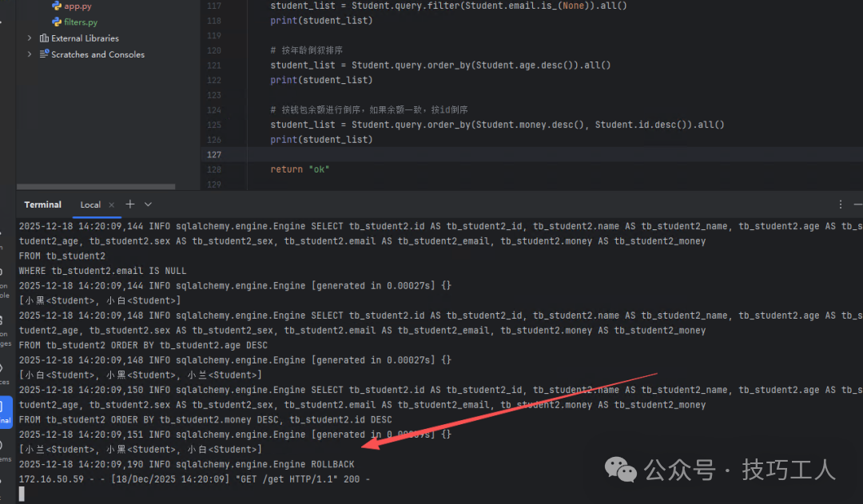Click the 'sqlalchemy.engine.Engine ROLLBACK' log line
This screenshot has width=863, height=504.
coord(186,464)
